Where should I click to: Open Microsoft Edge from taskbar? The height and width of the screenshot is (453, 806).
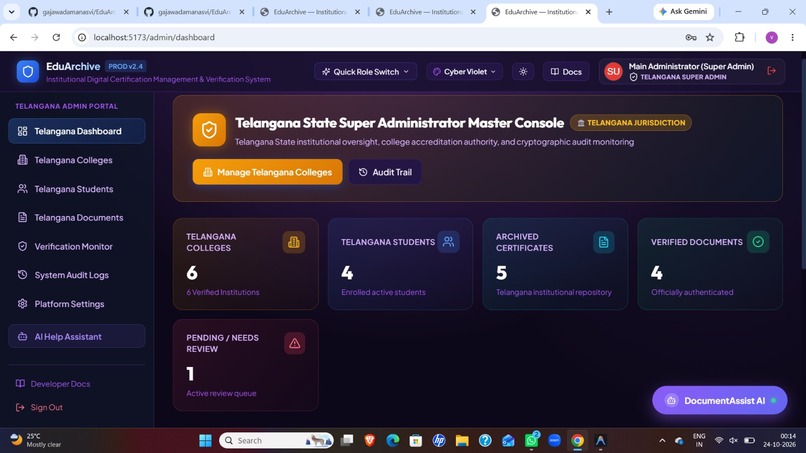(393, 441)
